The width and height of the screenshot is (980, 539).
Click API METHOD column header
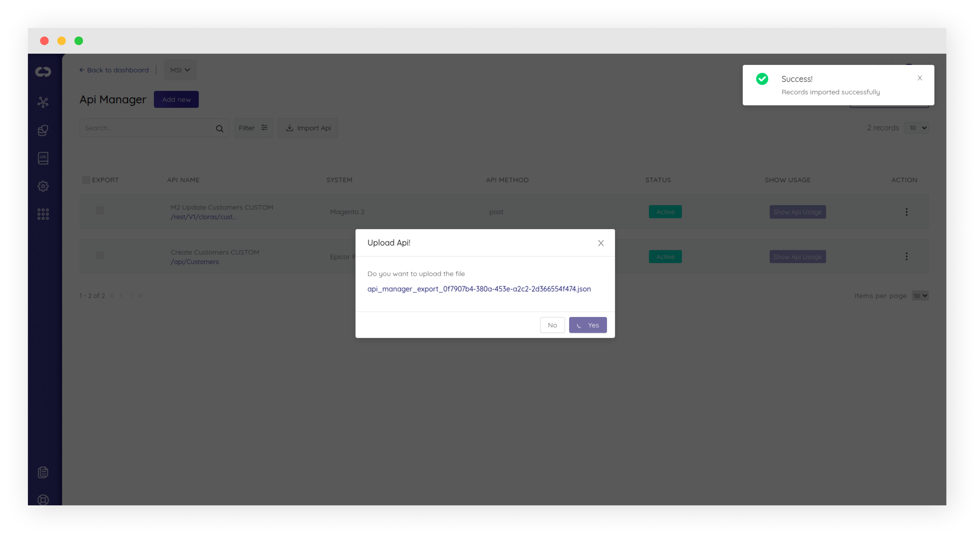pos(507,180)
